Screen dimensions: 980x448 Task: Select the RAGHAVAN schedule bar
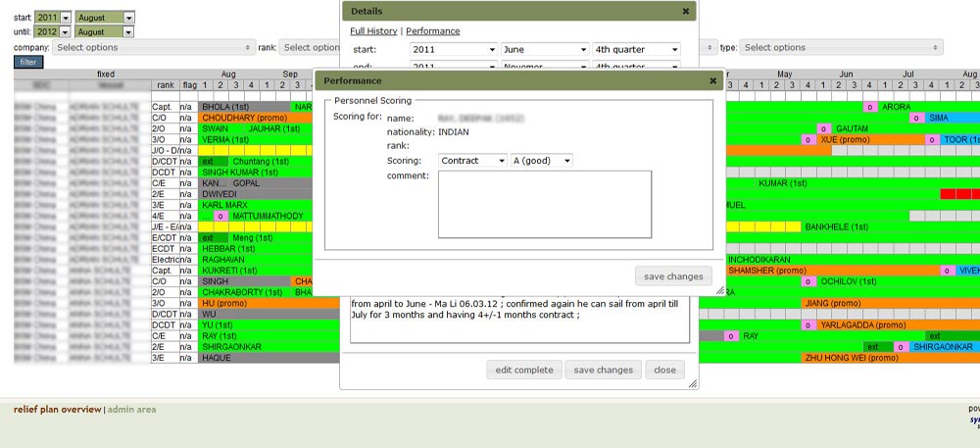tap(255, 260)
